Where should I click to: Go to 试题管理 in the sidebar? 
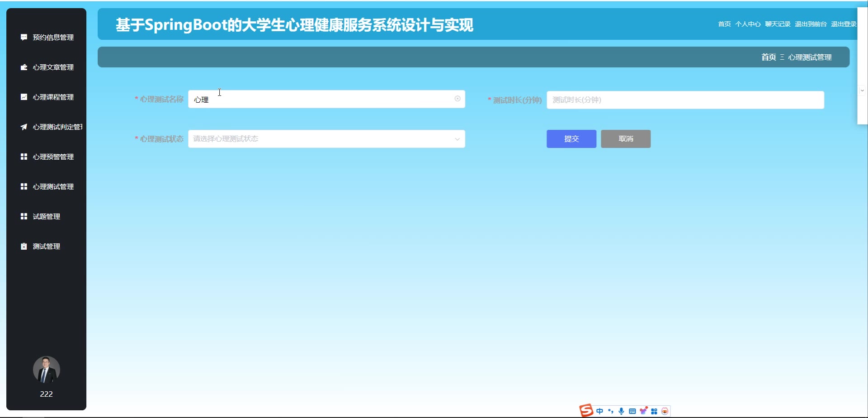coord(46,216)
